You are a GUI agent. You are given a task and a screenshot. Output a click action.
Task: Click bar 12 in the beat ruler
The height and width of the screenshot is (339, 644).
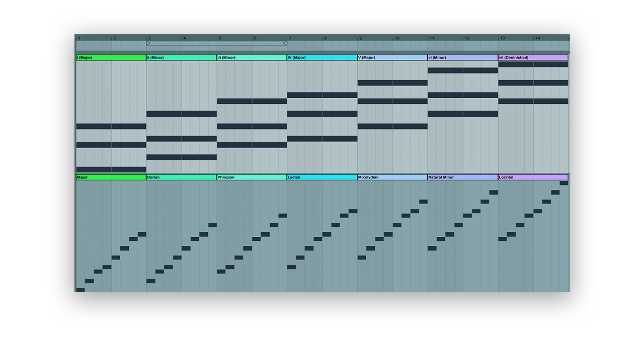point(467,38)
